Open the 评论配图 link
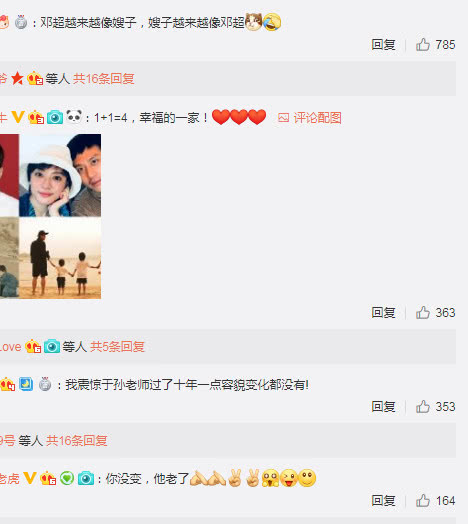The height and width of the screenshot is (524, 468). point(317,118)
